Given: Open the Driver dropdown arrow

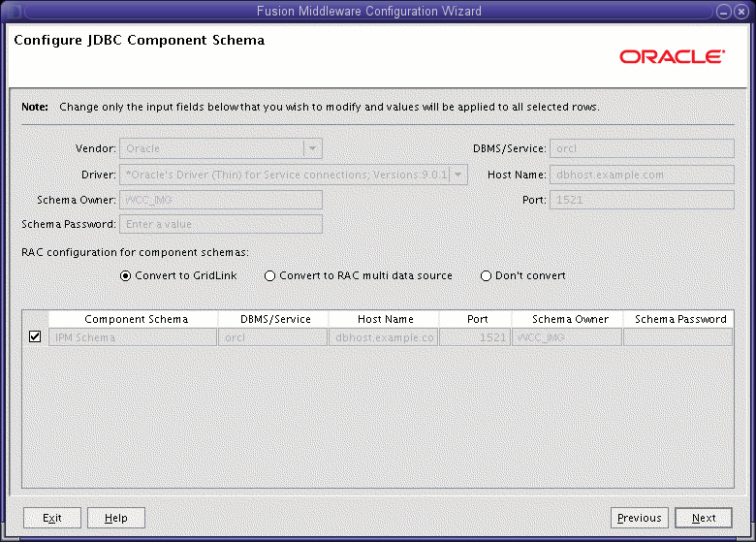Looking at the screenshot, I should pyautogui.click(x=458, y=175).
